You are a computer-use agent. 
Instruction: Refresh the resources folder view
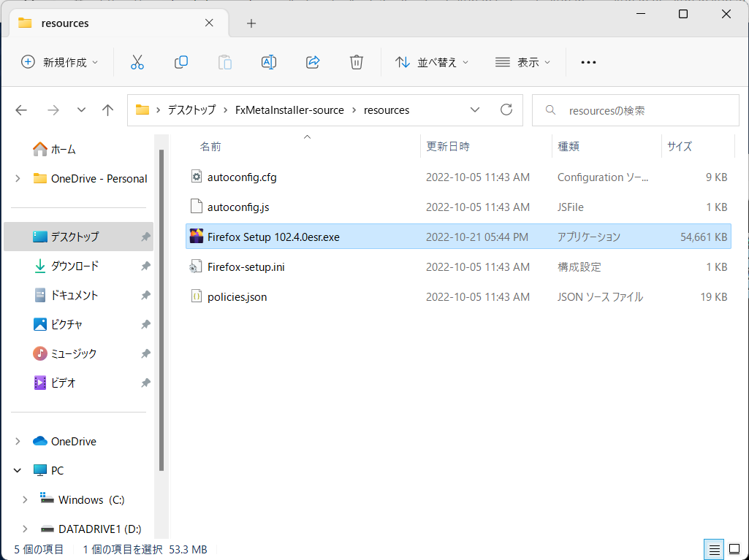coord(506,110)
